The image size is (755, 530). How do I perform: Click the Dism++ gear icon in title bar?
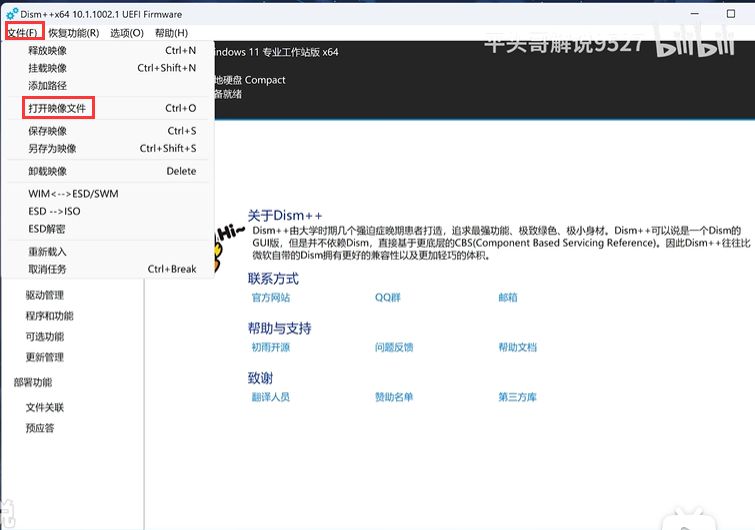pos(12,14)
